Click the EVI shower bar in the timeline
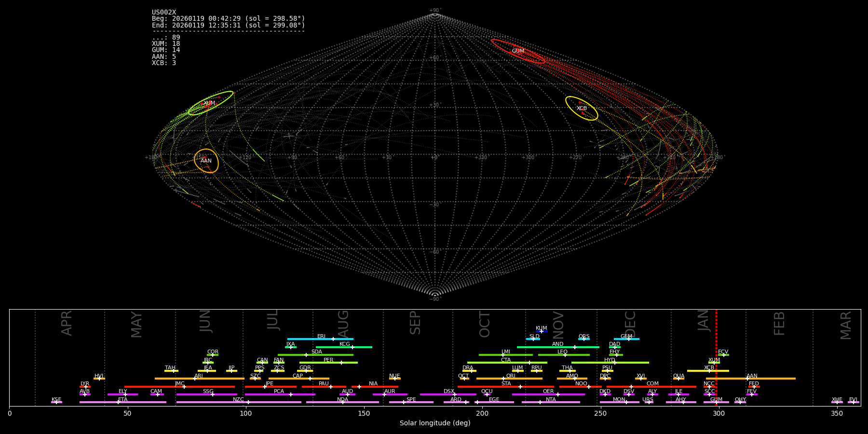868x434 pixels. 854,402
